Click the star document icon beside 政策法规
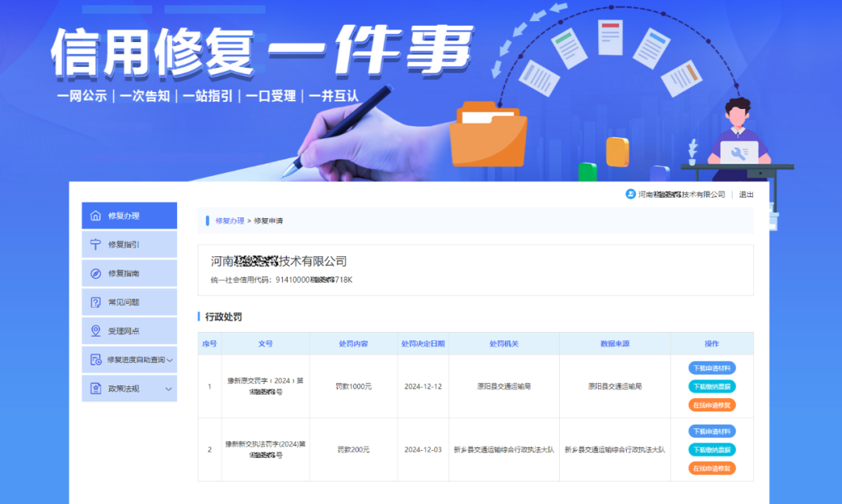Screen dimensions: 842x504 tap(96, 389)
